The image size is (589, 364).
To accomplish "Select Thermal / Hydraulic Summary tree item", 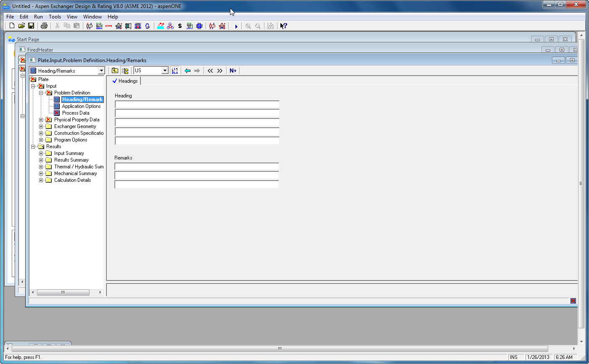I will (79, 167).
